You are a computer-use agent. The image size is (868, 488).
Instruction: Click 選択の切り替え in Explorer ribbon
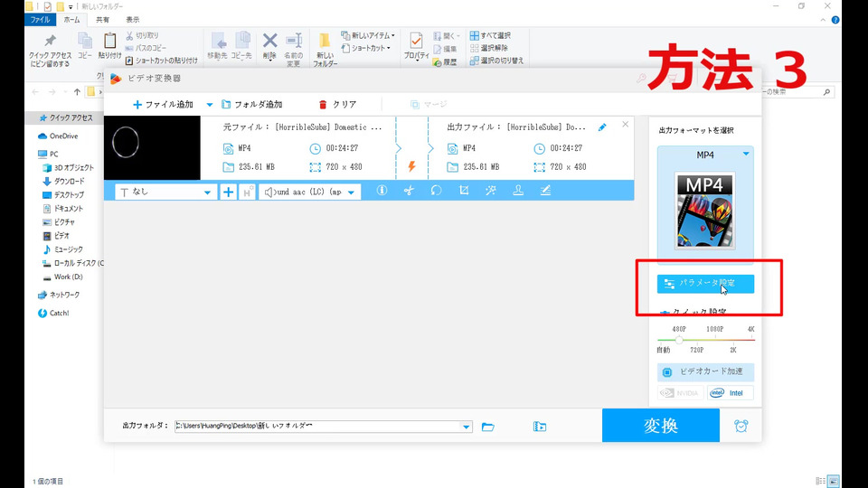tap(496, 61)
